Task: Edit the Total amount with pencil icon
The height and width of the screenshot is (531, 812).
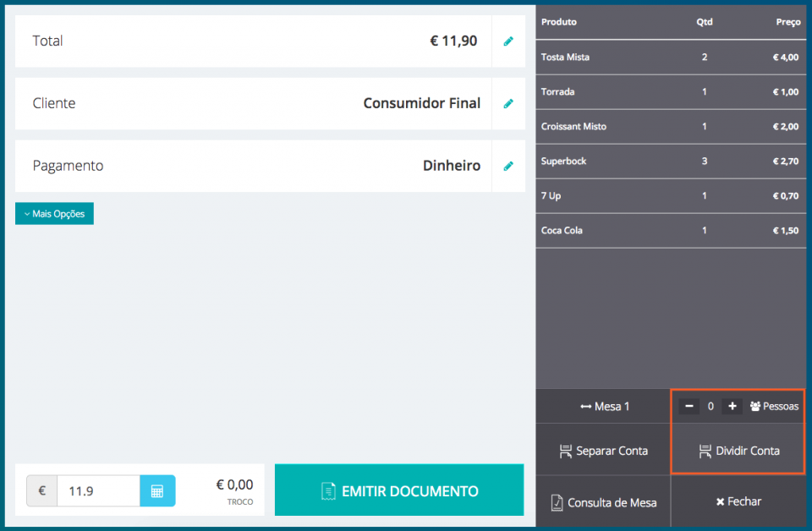Action: click(508, 41)
